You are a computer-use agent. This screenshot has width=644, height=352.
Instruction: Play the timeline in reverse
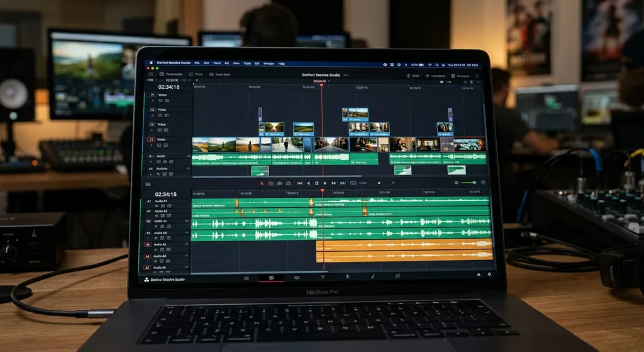coord(308,183)
